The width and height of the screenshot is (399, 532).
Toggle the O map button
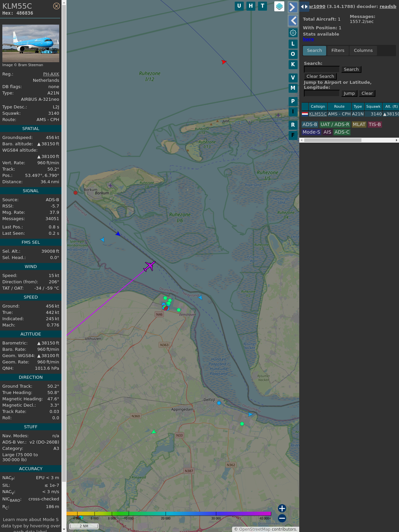(x=293, y=54)
